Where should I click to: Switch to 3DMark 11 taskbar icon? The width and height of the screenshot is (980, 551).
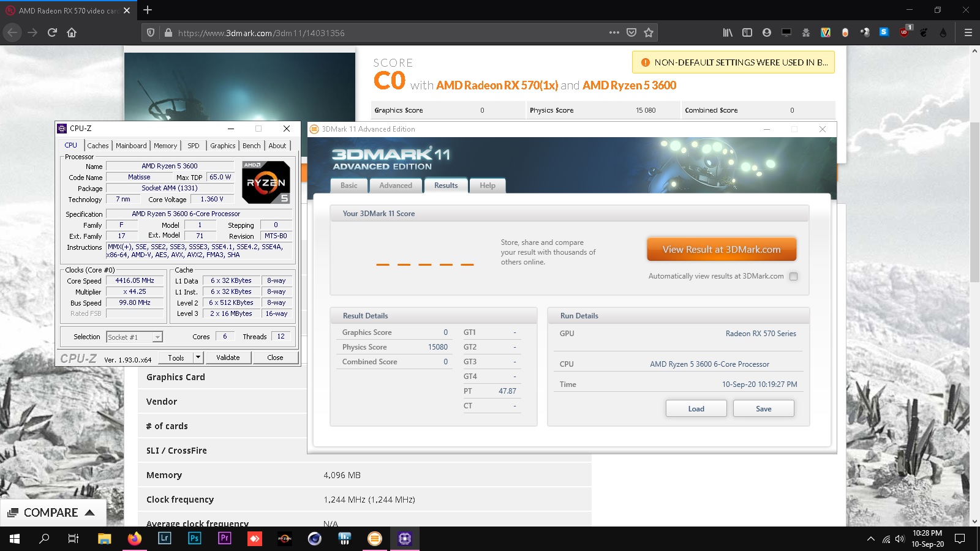click(374, 539)
